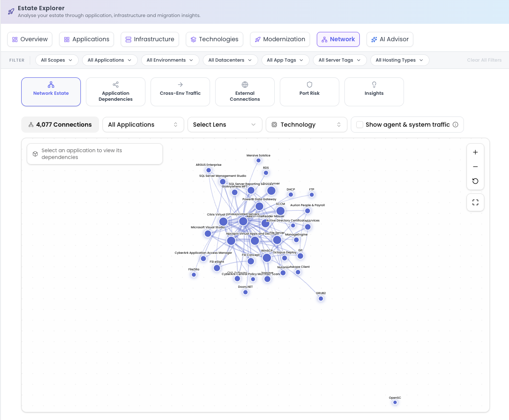
Task: Open the Technologies tab
Action: point(214,39)
